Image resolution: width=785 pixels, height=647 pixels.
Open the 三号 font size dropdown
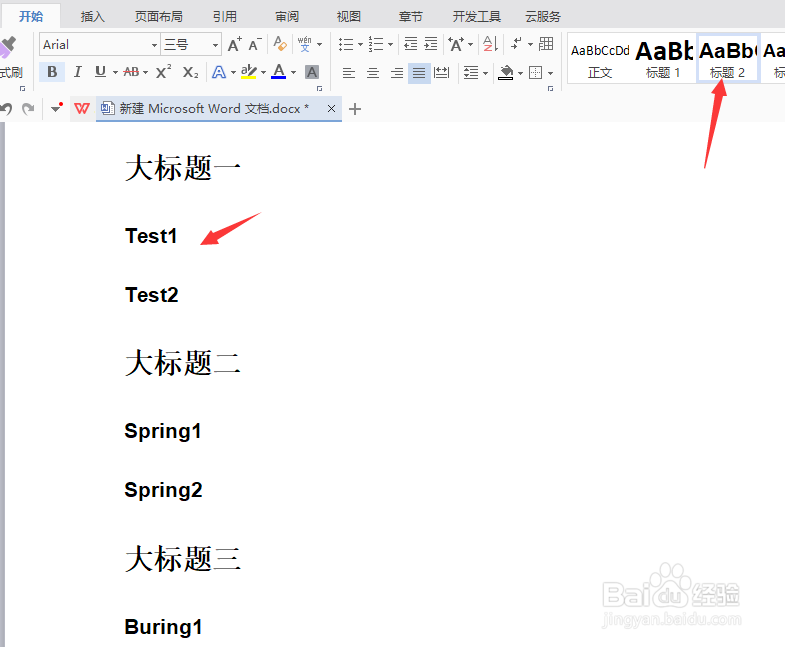pyautogui.click(x=215, y=45)
